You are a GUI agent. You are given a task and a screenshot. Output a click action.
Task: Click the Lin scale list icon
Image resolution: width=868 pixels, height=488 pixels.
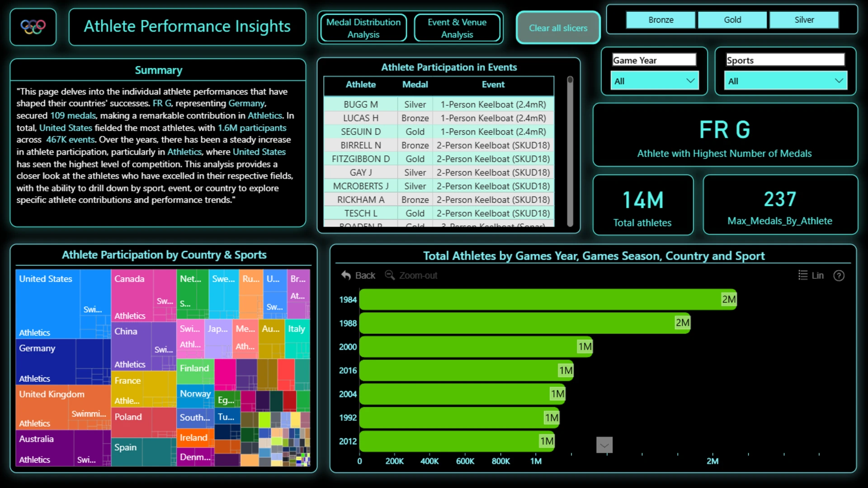click(803, 275)
